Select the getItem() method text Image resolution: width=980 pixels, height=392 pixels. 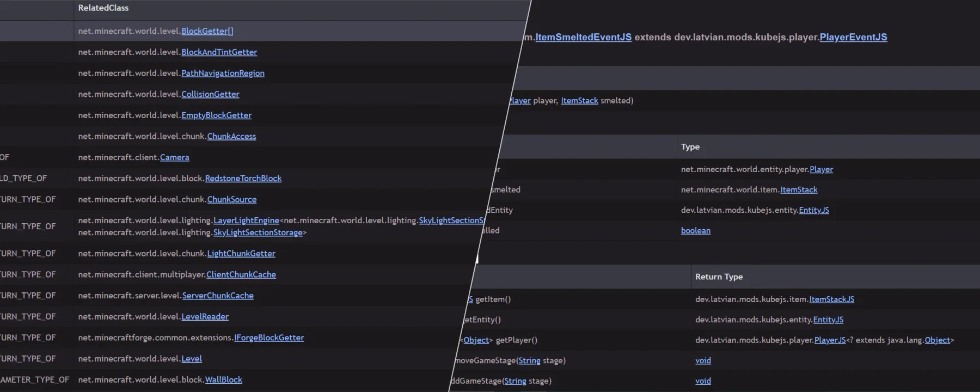pos(493,299)
